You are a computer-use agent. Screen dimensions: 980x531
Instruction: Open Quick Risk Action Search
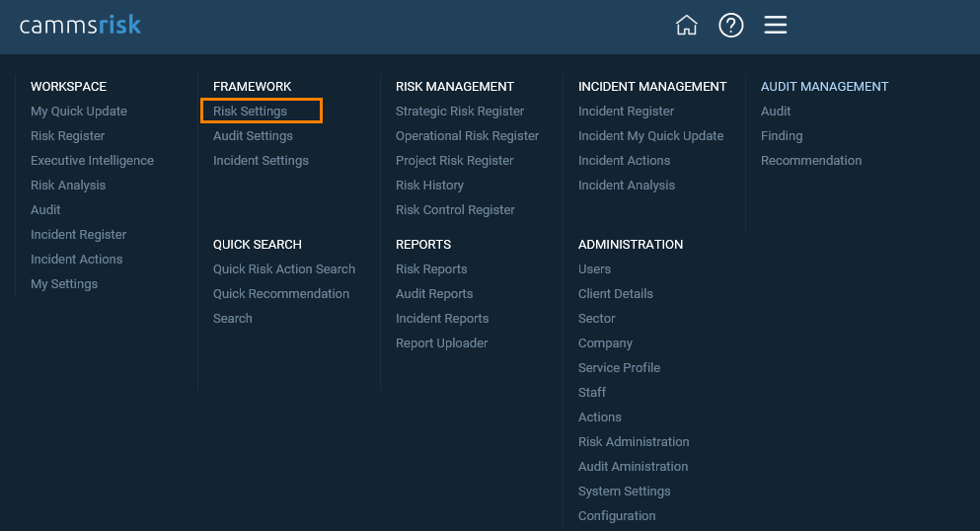(284, 269)
